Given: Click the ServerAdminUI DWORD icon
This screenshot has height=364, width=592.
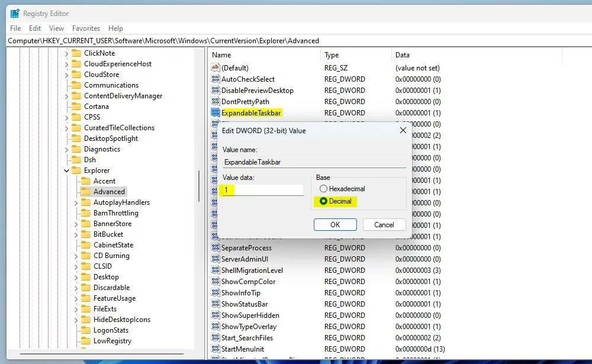Looking at the screenshot, I should click(215, 259).
